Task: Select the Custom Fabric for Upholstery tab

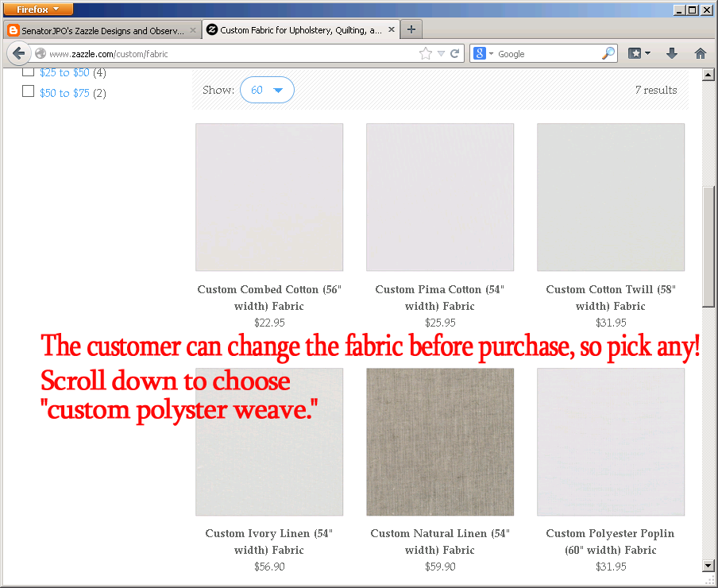Action: tap(301, 29)
